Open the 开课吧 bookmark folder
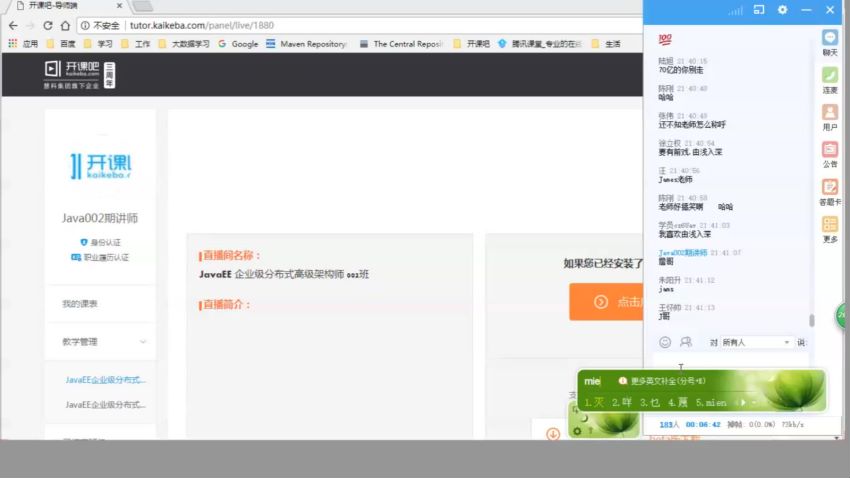This screenshot has height=478, width=850. pyautogui.click(x=472, y=44)
